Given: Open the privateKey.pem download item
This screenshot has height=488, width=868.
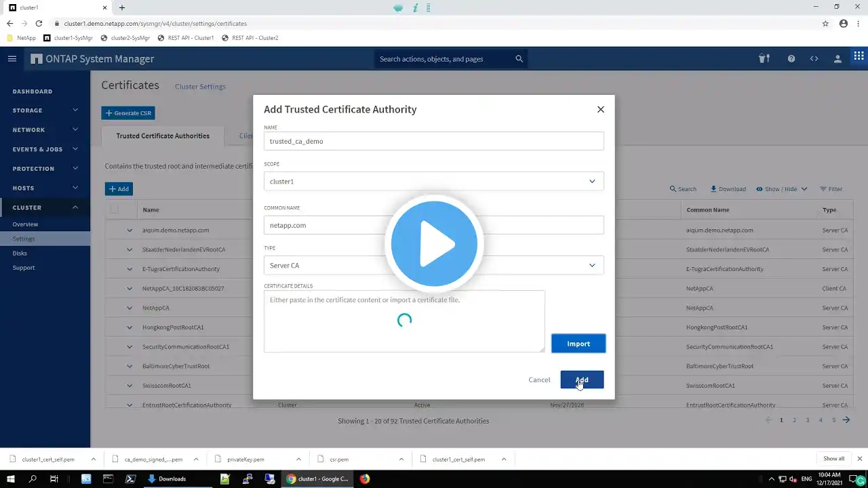Looking at the screenshot, I should pos(246,460).
